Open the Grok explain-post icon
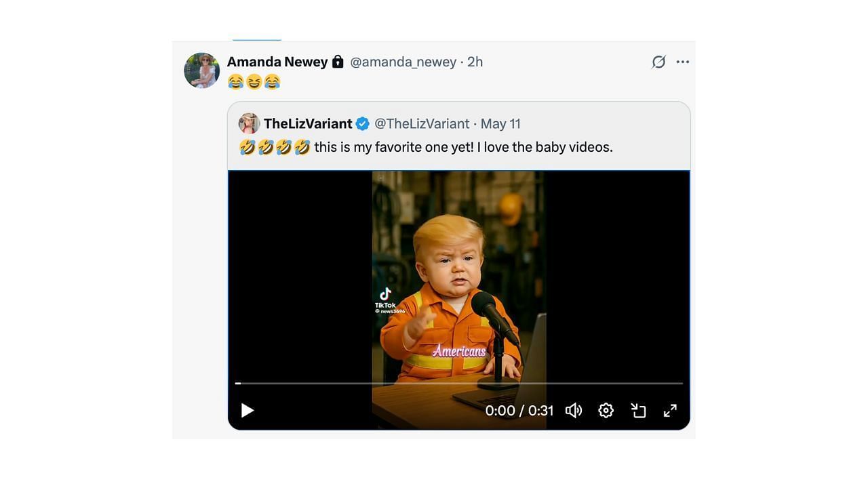Image resolution: width=868 pixels, height=488 pixels. click(x=658, y=62)
